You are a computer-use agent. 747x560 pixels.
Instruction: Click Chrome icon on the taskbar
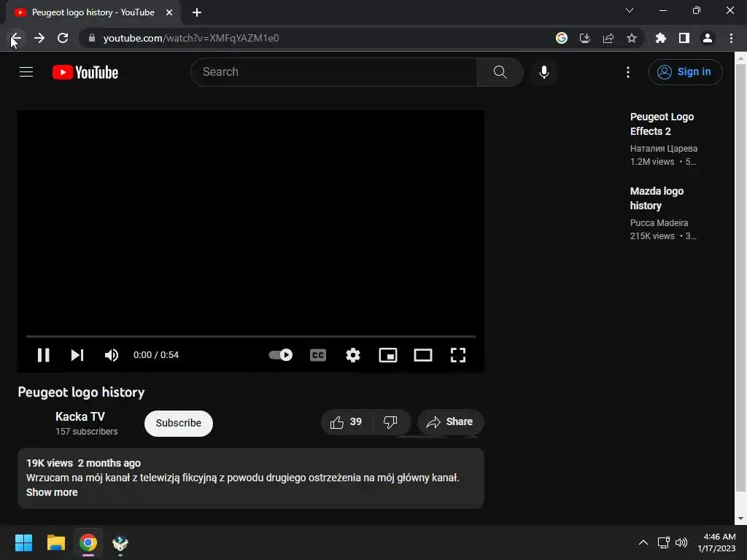[88, 542]
